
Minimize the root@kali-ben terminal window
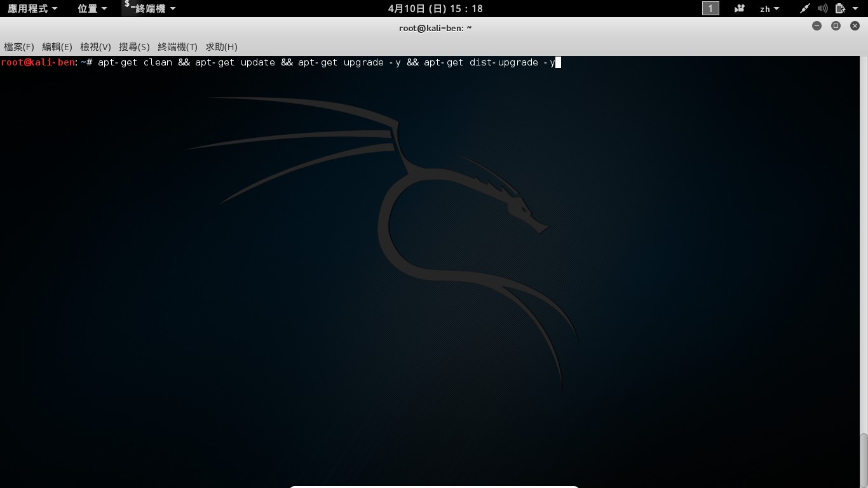pos(817,26)
